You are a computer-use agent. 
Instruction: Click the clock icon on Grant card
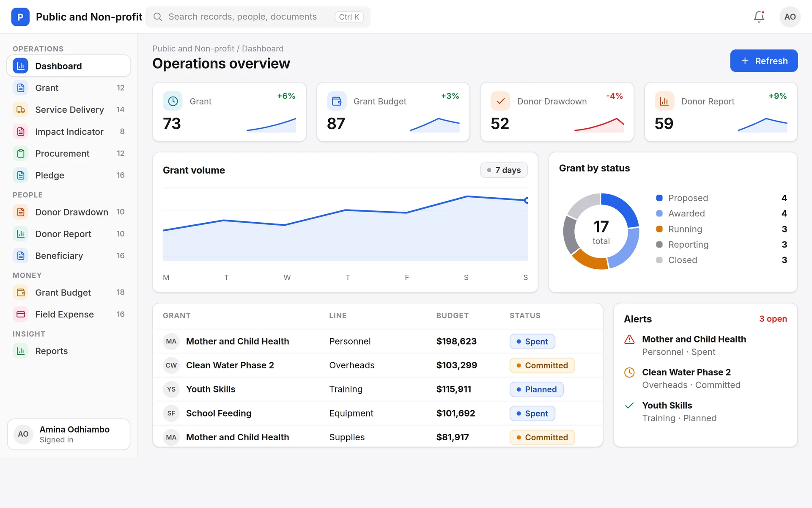point(173,101)
